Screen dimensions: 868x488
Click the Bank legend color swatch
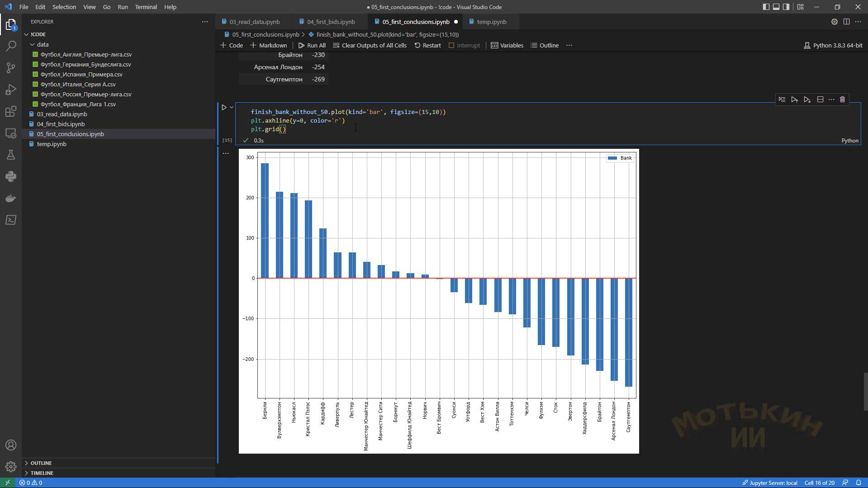(612, 158)
